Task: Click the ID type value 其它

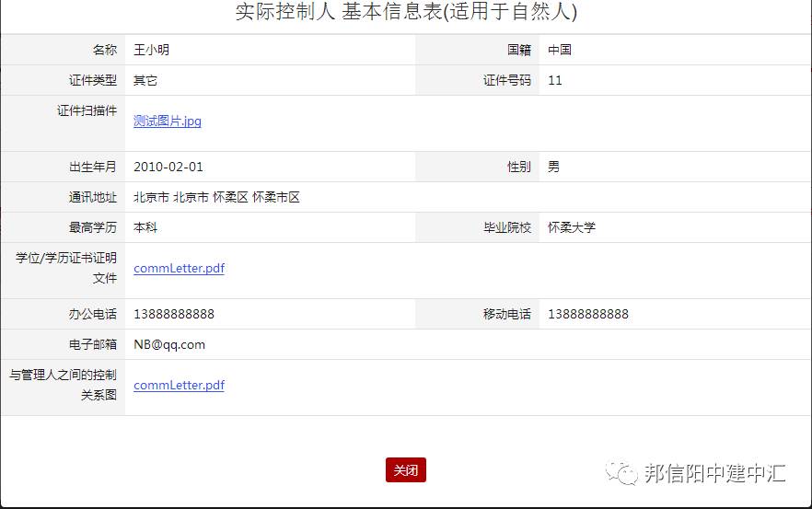Action: coord(145,80)
